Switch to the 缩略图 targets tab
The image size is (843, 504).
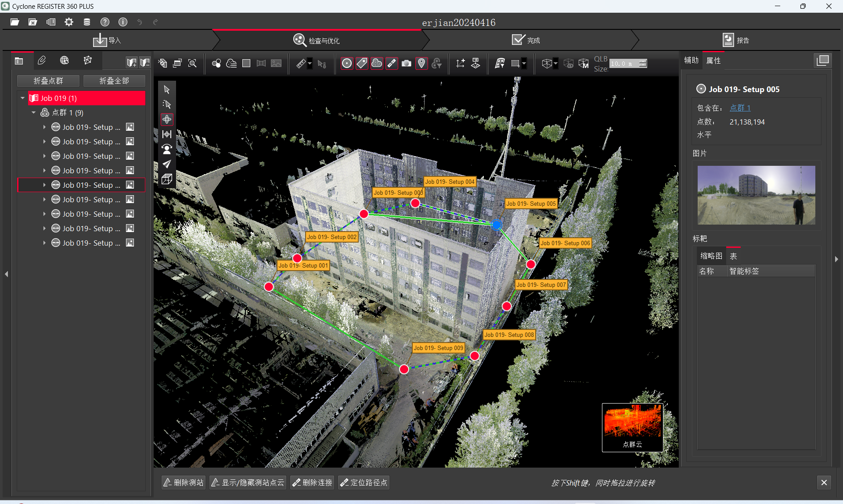pyautogui.click(x=711, y=256)
